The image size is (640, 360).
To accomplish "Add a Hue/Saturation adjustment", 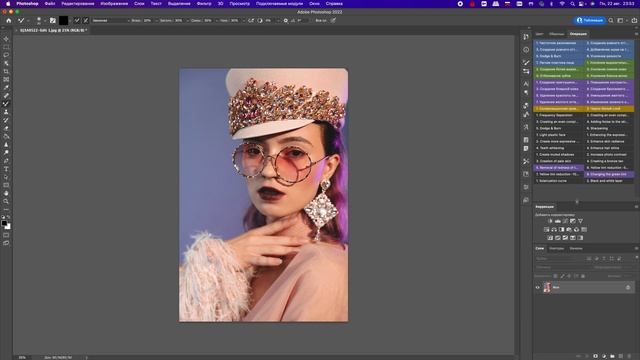I will [x=547, y=229].
